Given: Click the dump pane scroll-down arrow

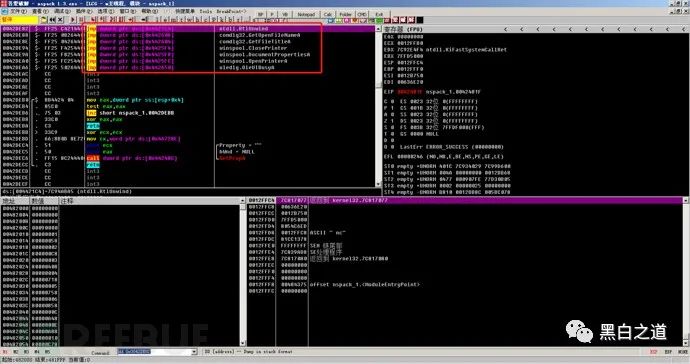Looking at the screenshot, I should pos(243,343).
